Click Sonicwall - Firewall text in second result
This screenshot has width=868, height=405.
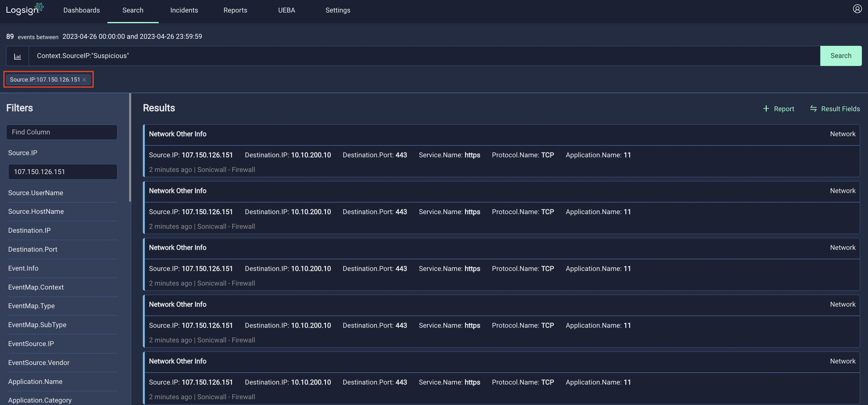pyautogui.click(x=226, y=227)
